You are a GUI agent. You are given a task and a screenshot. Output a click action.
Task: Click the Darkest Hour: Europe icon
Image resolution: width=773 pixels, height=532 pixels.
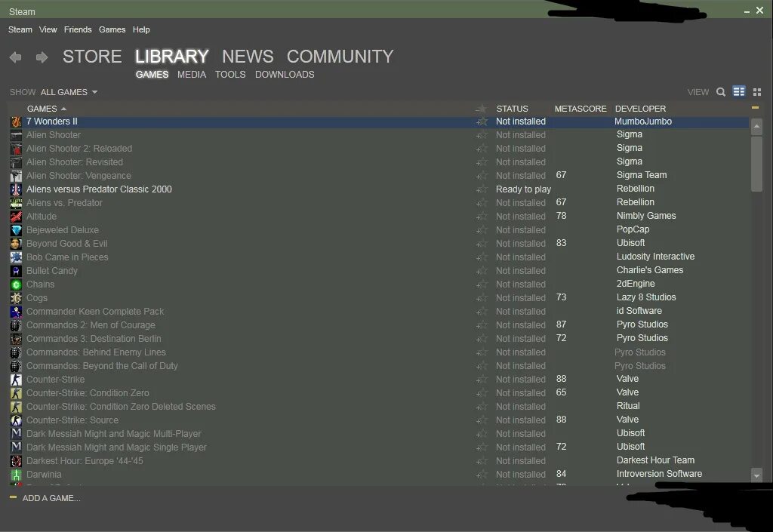17,461
